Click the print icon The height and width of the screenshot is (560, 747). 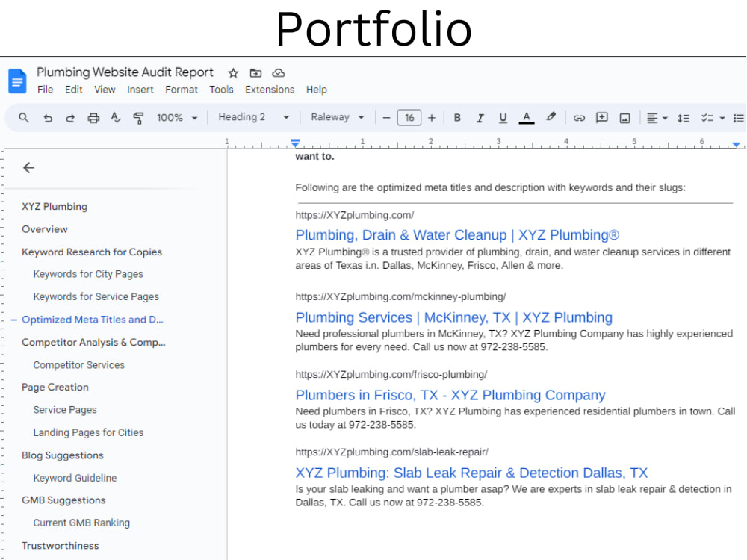point(93,118)
